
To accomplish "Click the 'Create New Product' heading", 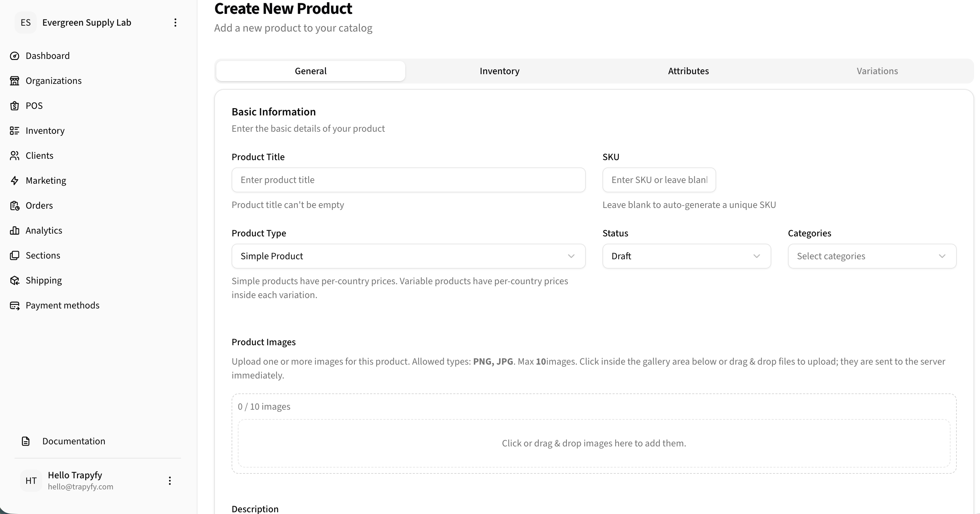I will tap(283, 8).
